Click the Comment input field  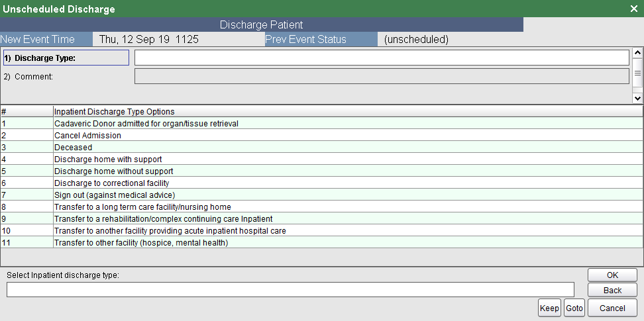(382, 76)
